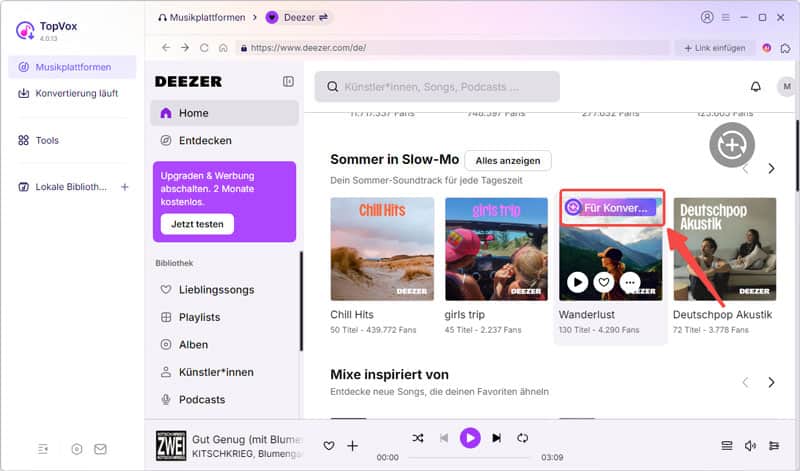This screenshot has width=800, height=471.
Task: Go back in embedded browser
Action: tap(166, 47)
